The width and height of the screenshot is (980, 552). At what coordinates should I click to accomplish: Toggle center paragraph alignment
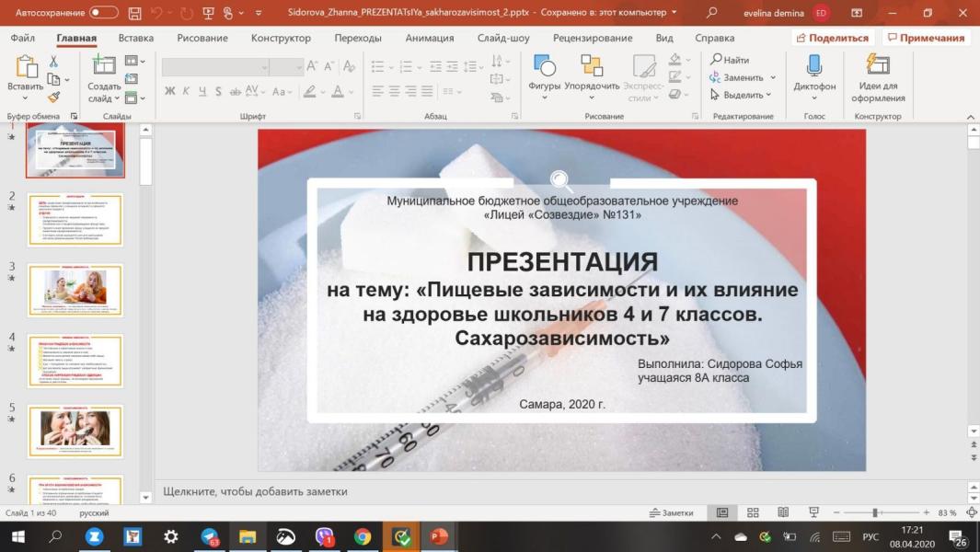click(394, 91)
